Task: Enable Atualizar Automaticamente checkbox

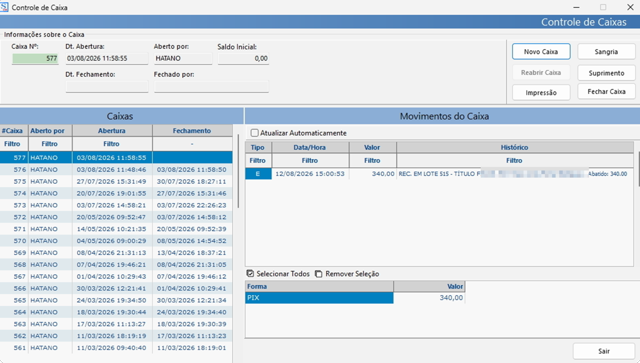Action: (255, 133)
